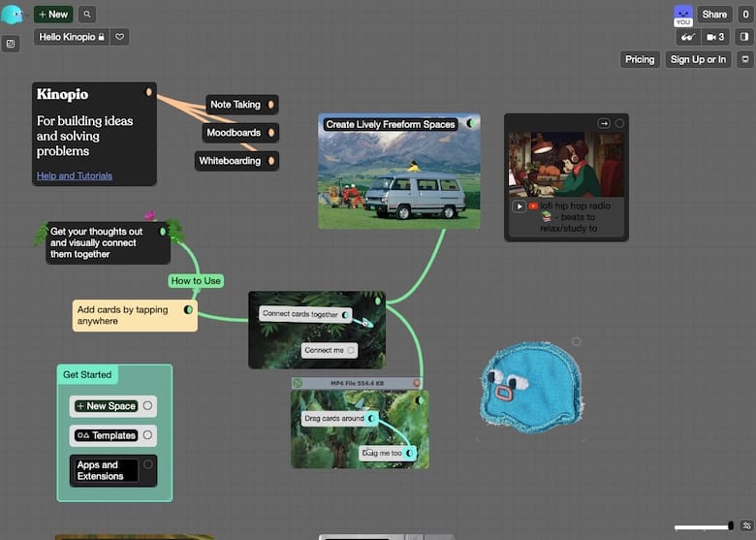Click the red icon on MP4 File bar
Image resolution: width=756 pixels, height=540 pixels.
(x=417, y=383)
